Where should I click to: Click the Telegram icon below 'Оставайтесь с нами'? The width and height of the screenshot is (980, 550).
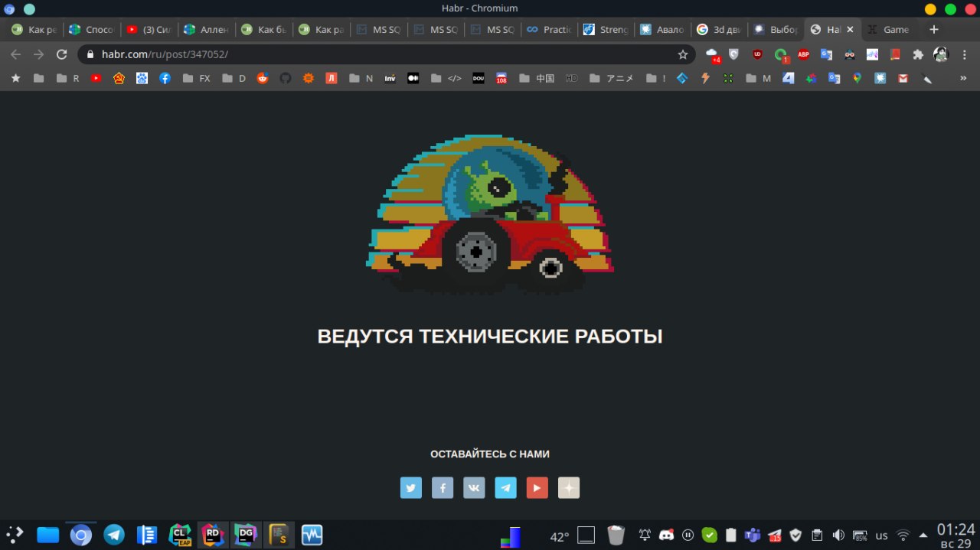[505, 487]
